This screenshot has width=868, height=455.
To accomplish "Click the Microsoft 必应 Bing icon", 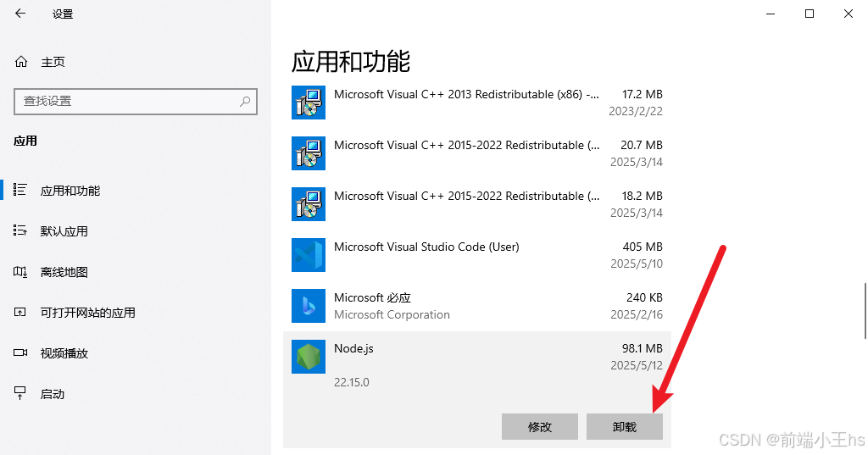I will [309, 306].
